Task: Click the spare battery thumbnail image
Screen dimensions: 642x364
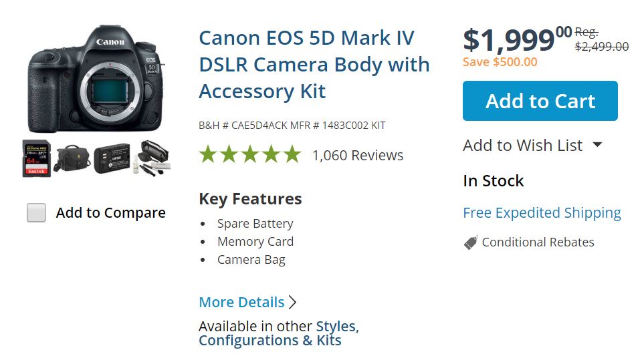Action: [113, 159]
